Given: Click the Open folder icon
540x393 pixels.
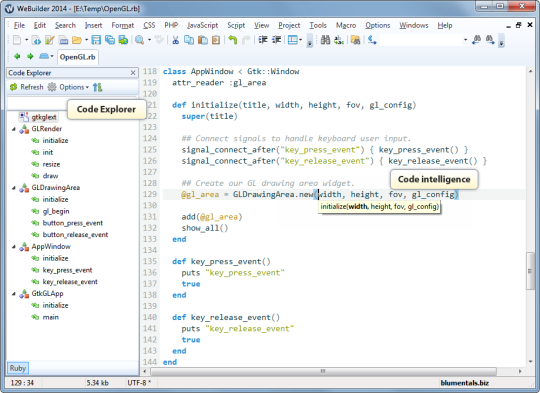Looking at the screenshot, I should coord(77,40).
